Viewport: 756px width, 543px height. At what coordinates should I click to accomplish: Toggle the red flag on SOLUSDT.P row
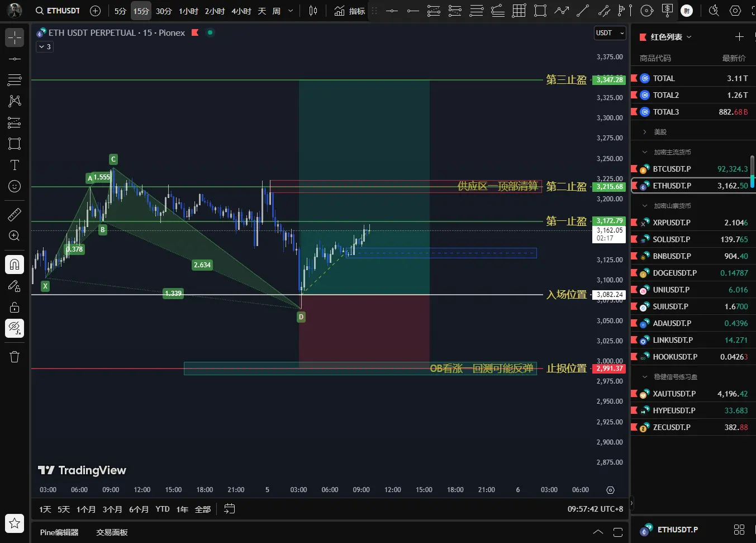point(634,239)
